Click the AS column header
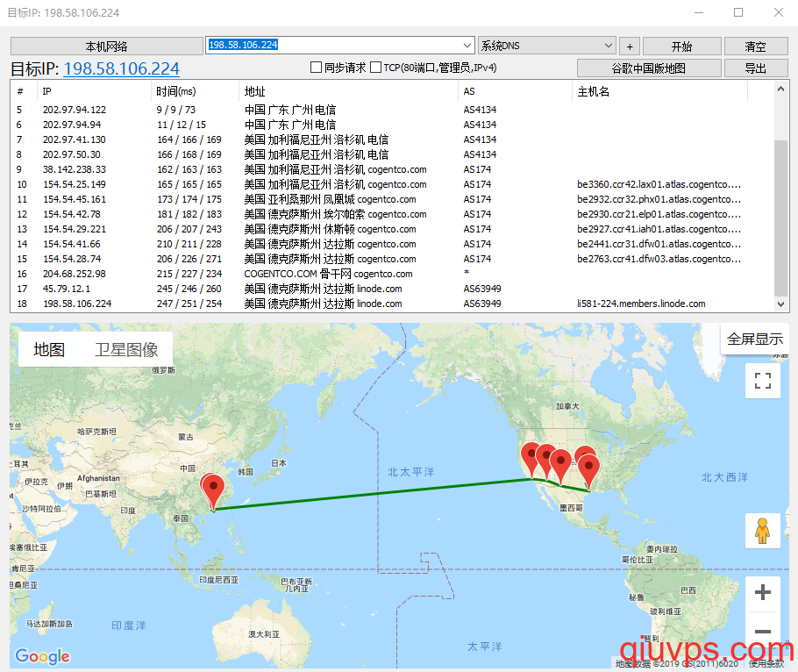798x672 pixels. click(515, 91)
